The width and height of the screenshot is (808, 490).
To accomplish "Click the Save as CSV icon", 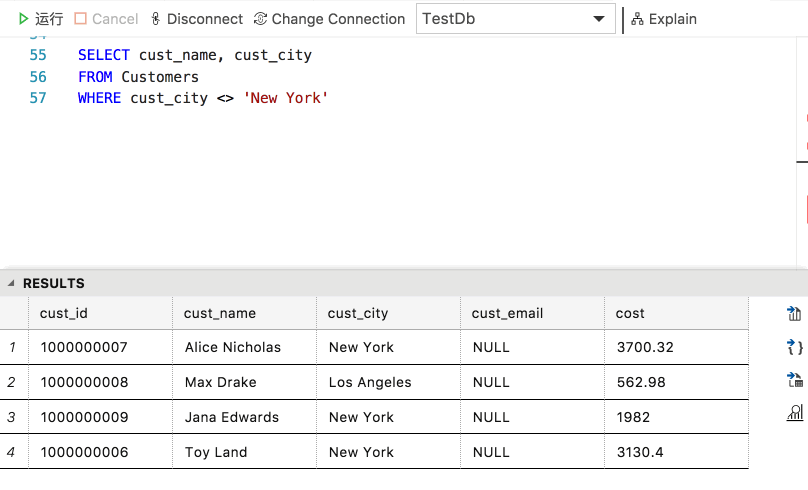I will (x=794, y=313).
